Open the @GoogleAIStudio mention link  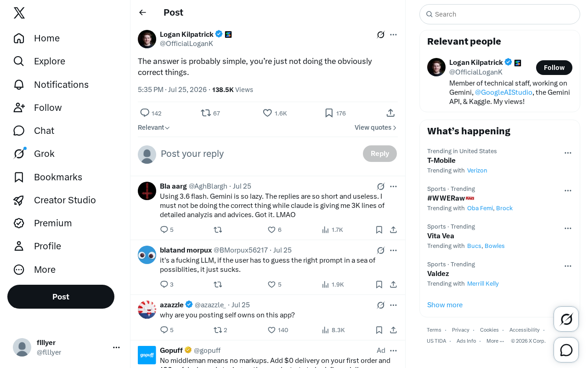tap(503, 92)
